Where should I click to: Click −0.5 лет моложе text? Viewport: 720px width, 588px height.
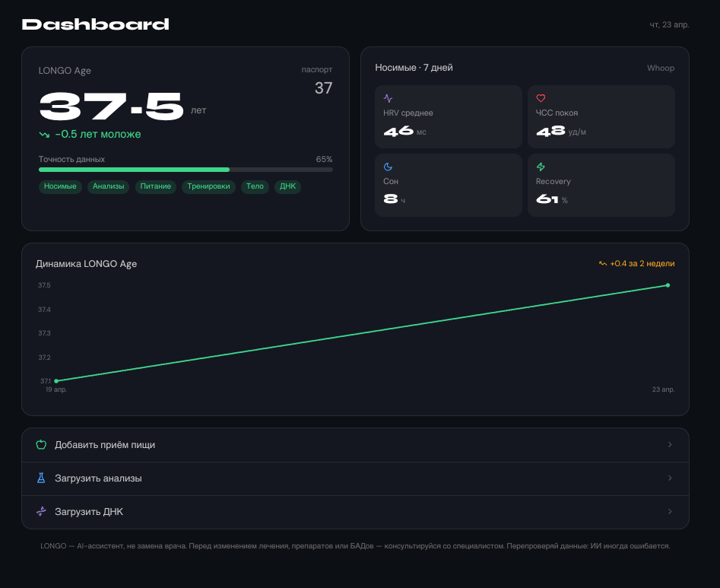pyautogui.click(x=98, y=134)
